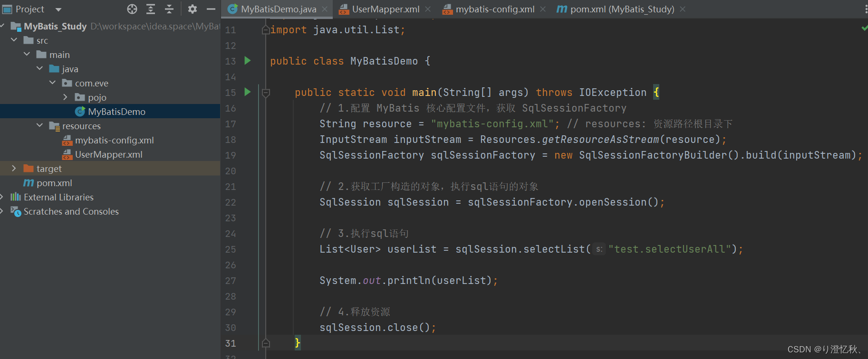Click the locate/select opened file icon
Image resolution: width=868 pixels, height=359 pixels.
click(x=132, y=9)
